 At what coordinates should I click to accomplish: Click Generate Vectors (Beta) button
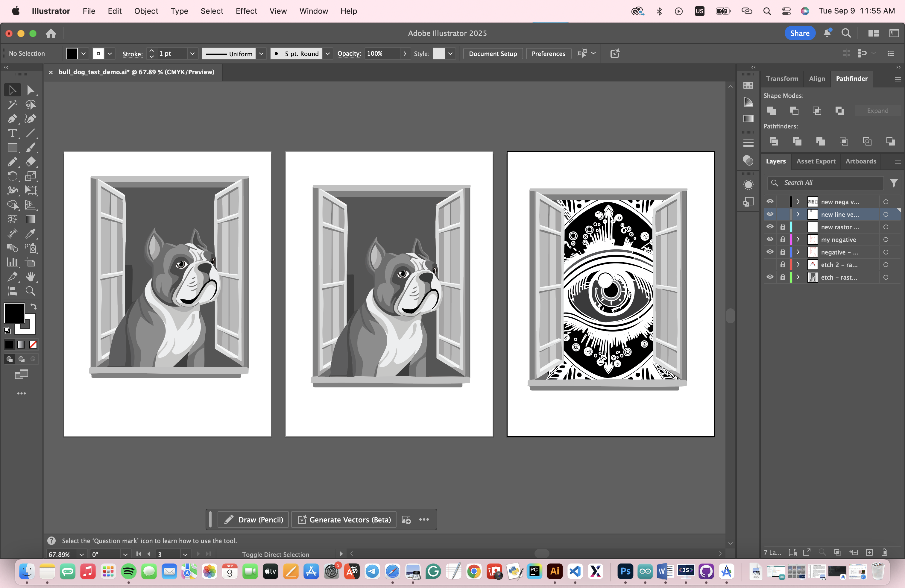pos(344,519)
